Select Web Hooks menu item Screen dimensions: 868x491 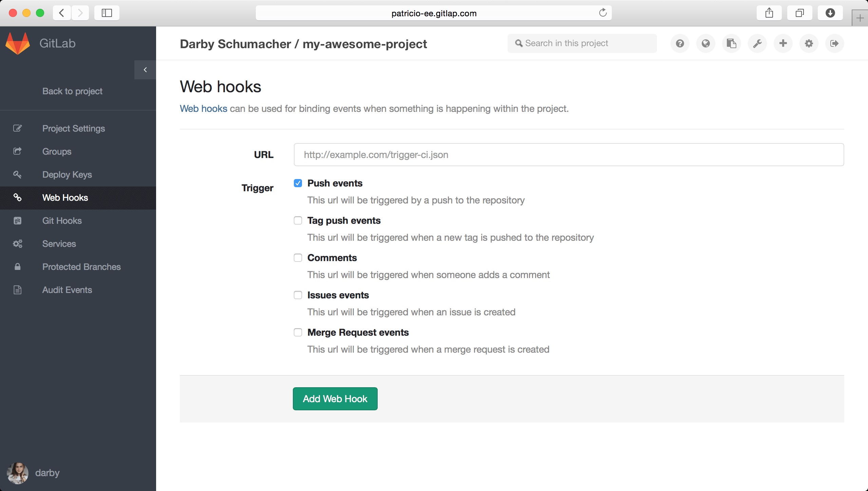point(65,197)
